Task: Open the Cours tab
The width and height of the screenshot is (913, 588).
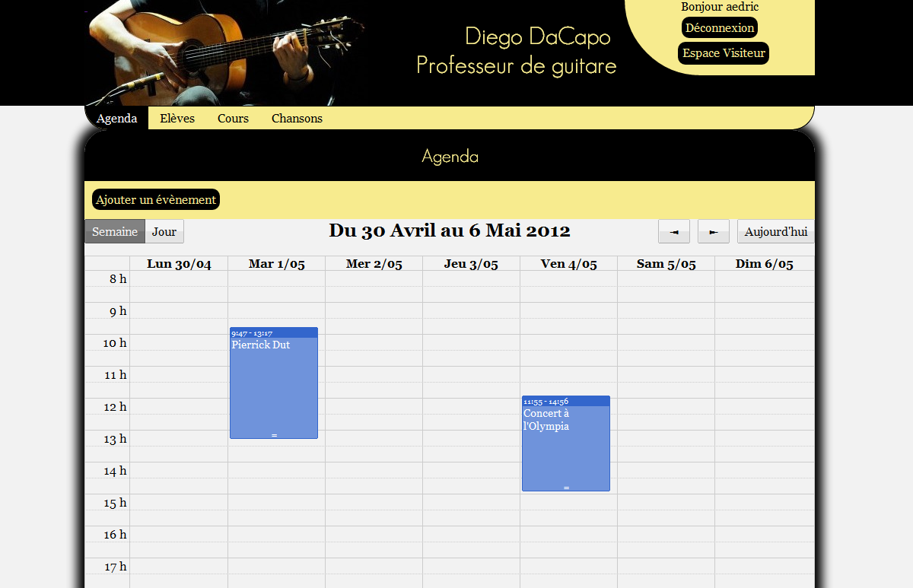Action: coord(233,119)
